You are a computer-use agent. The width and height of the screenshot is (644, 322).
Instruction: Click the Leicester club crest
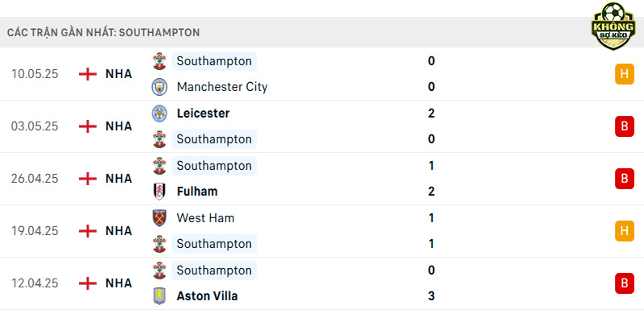(159, 114)
